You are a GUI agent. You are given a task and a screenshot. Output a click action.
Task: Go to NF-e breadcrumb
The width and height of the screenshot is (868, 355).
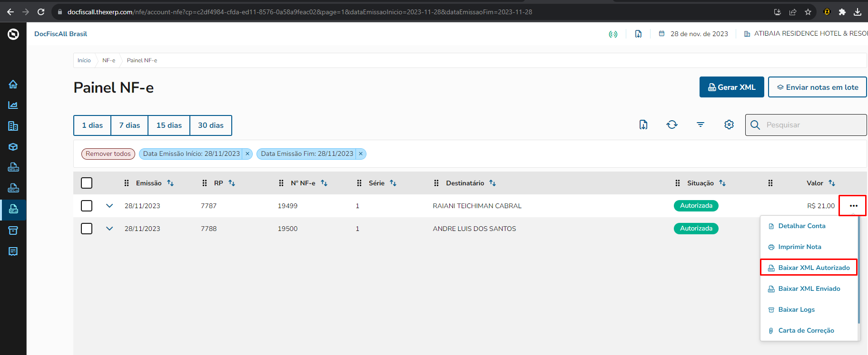coord(109,60)
